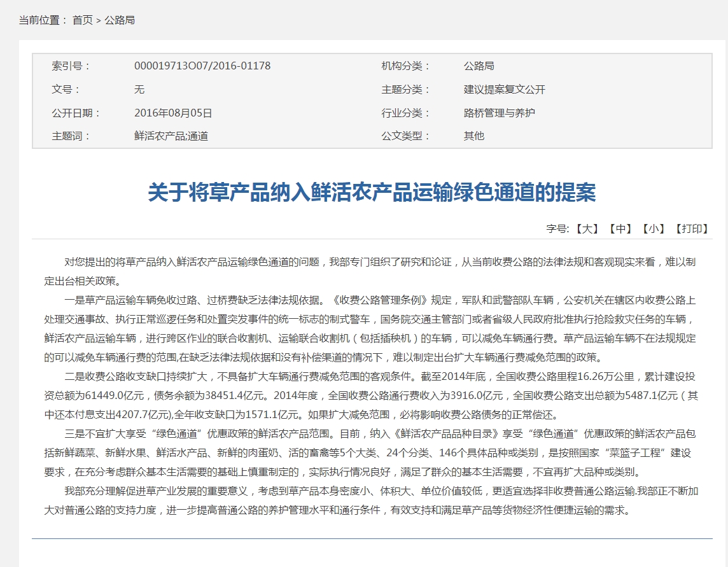Choose the 小 font size option

[653, 229]
